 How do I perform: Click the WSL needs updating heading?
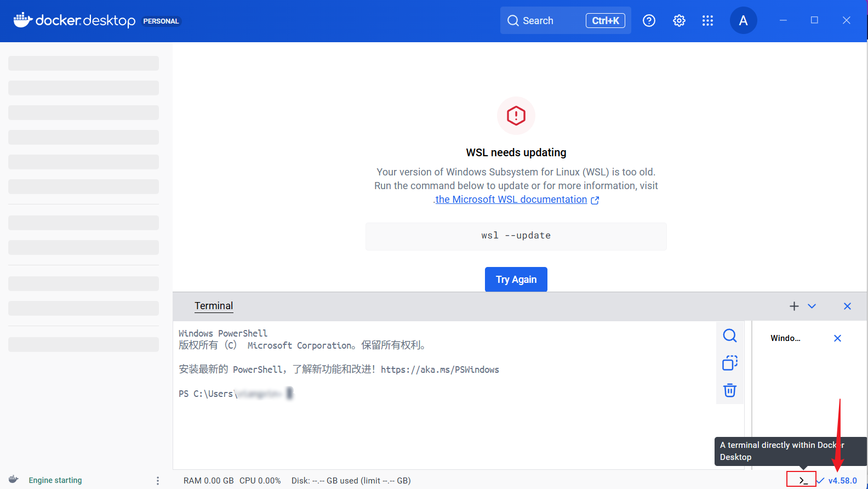coord(516,152)
